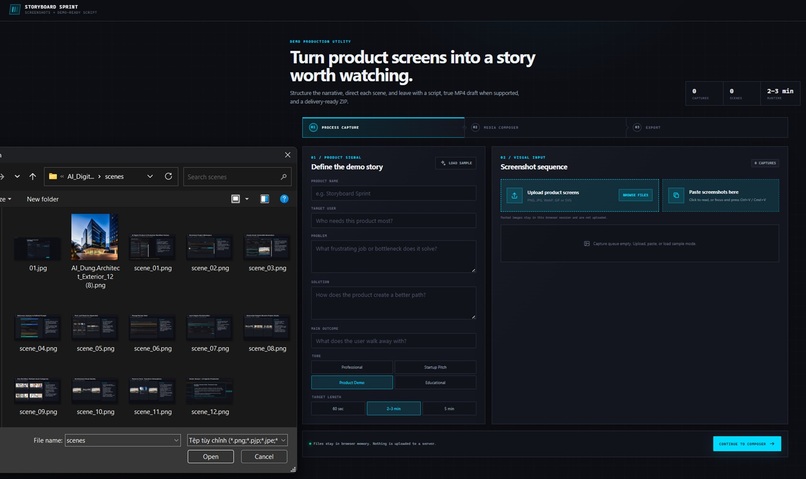Viewport: 806px width, 479px height.
Task: Expand the recent locations dropdown arrow
Action: click(x=17, y=176)
